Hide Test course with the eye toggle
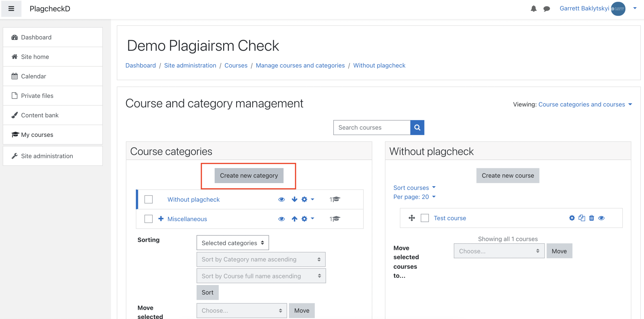The height and width of the screenshot is (319, 644). point(601,218)
